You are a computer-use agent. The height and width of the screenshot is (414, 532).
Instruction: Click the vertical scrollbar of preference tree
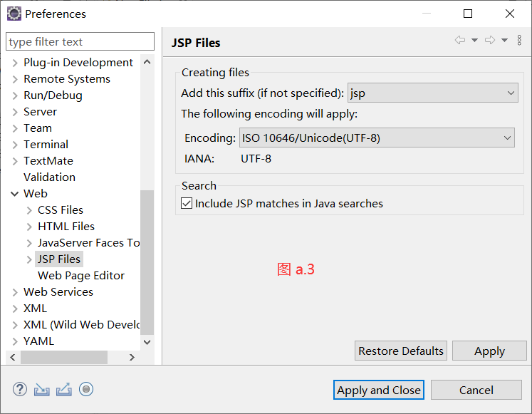147,264
